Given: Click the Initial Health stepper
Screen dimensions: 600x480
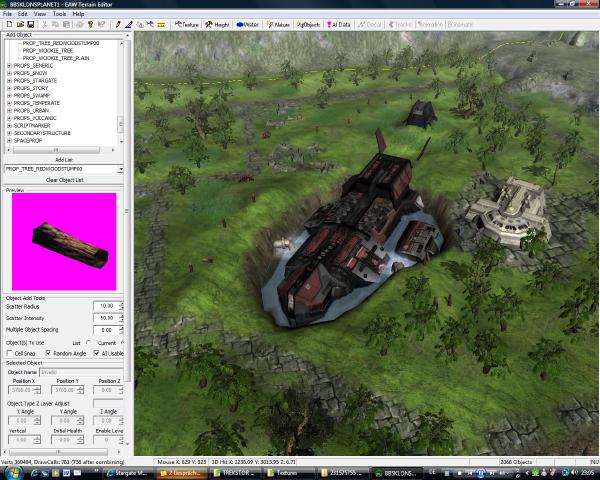Looking at the screenshot, I should coord(80,440).
